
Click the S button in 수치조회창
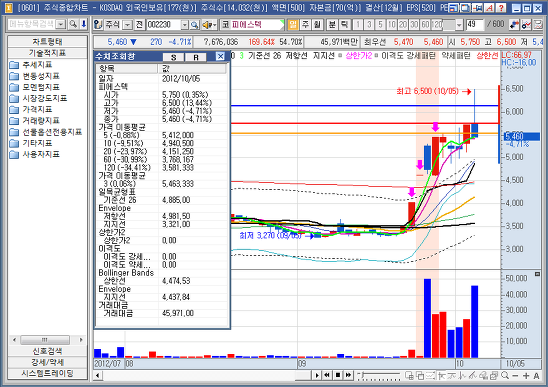click(173, 57)
